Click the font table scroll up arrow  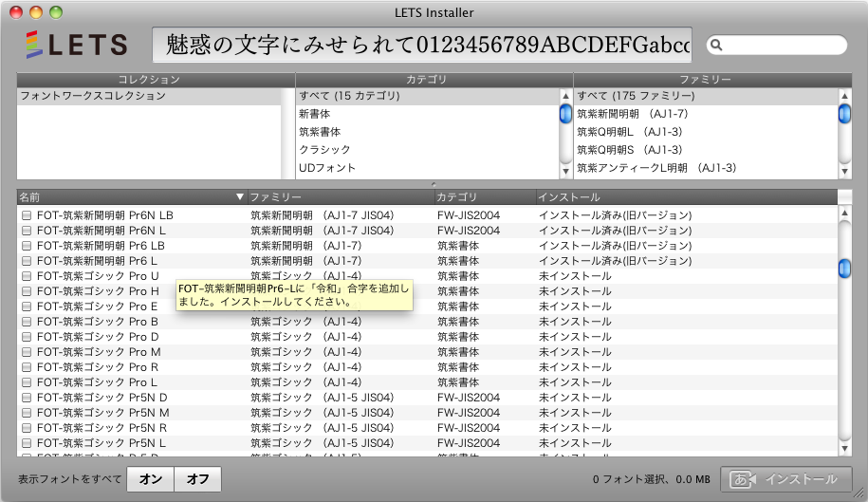click(844, 213)
